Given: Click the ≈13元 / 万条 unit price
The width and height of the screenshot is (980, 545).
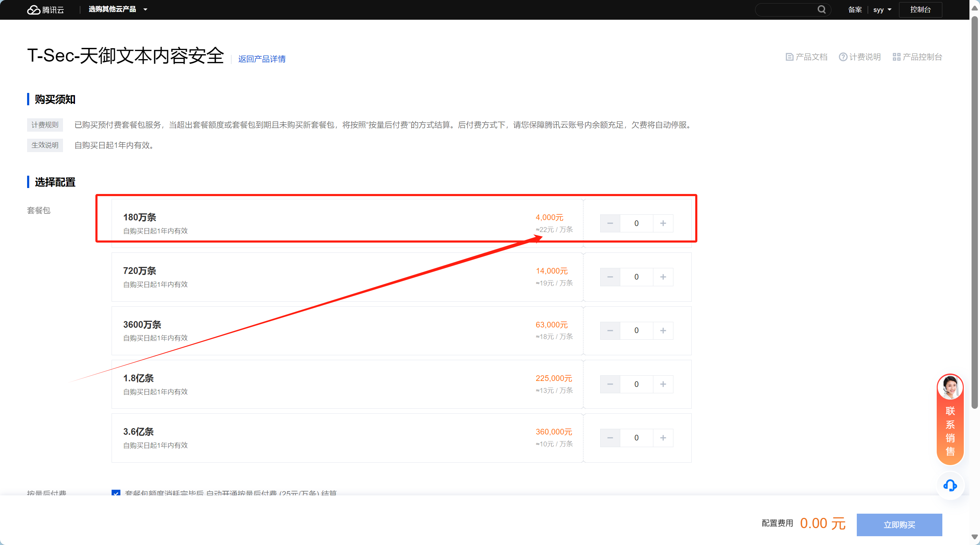Looking at the screenshot, I should [554, 390].
